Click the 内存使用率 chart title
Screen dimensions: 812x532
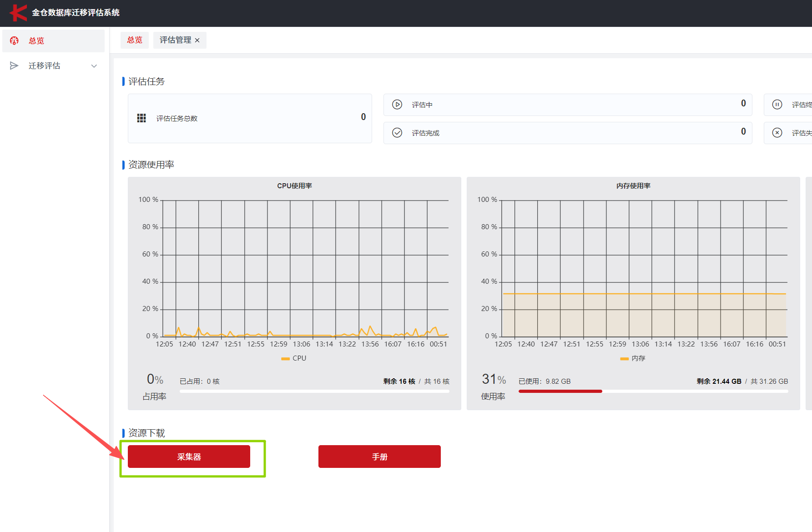point(633,186)
